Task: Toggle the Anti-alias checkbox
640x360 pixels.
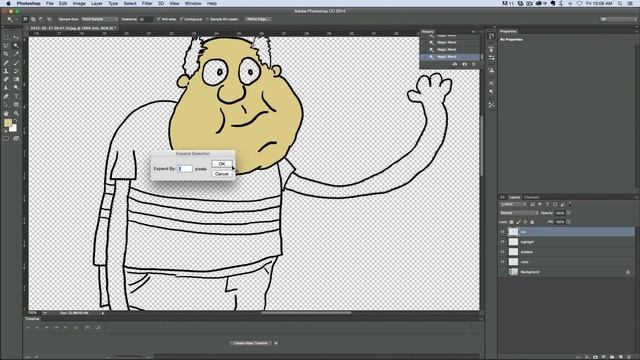Action: click(158, 19)
